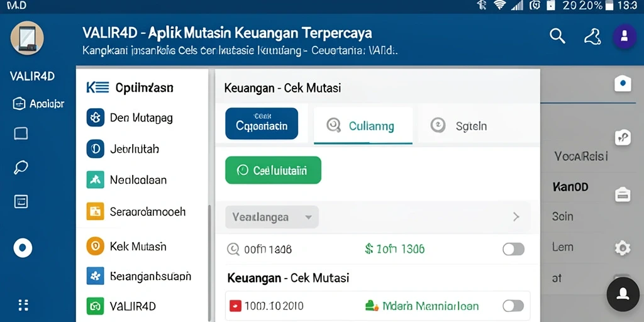Open the settings gear in right panel

(623, 248)
